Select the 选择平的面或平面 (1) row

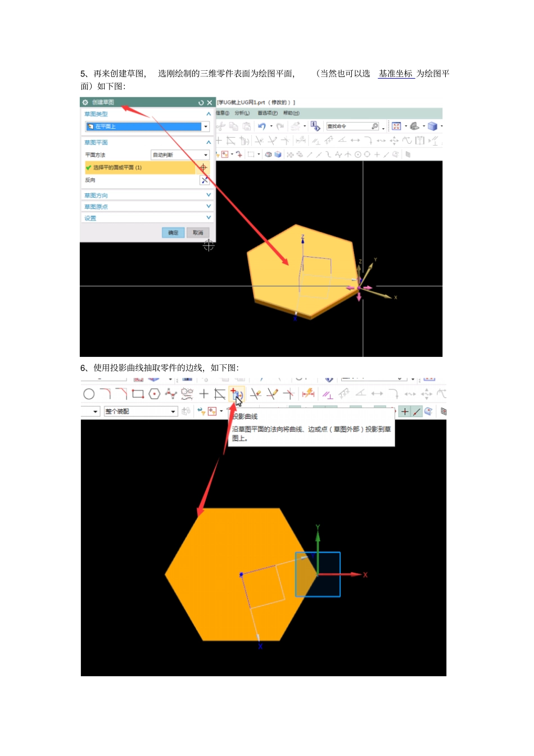139,168
